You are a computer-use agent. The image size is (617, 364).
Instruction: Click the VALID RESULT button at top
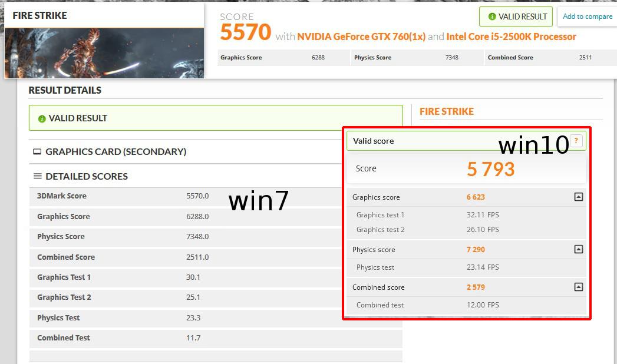point(516,16)
